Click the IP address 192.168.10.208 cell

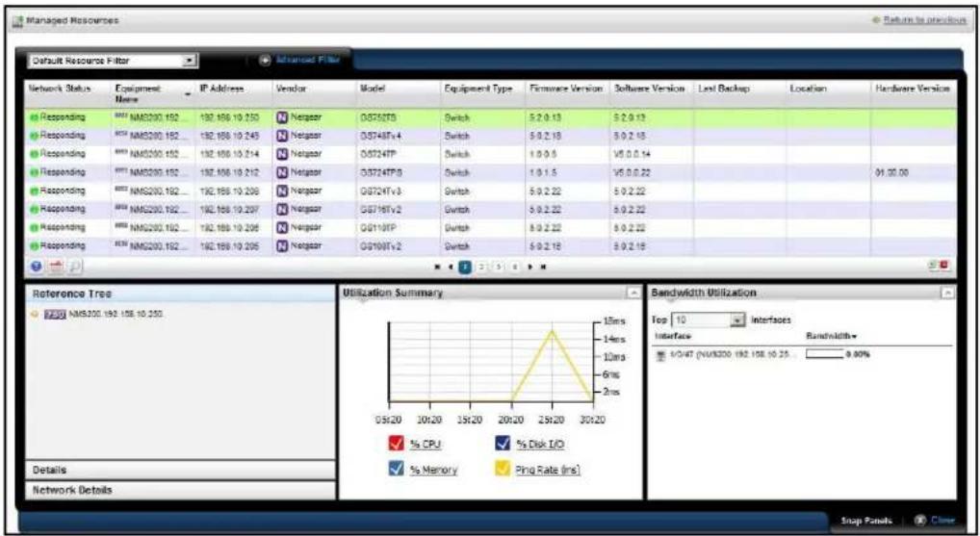229,190
